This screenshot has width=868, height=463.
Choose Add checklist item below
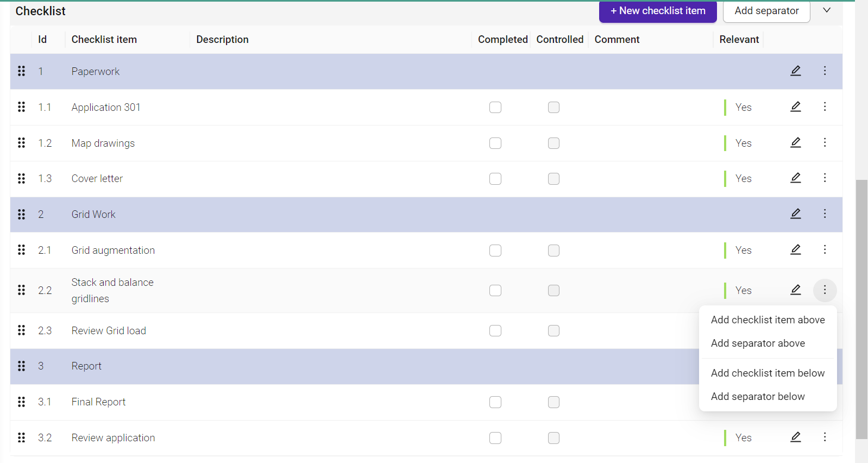tap(768, 373)
